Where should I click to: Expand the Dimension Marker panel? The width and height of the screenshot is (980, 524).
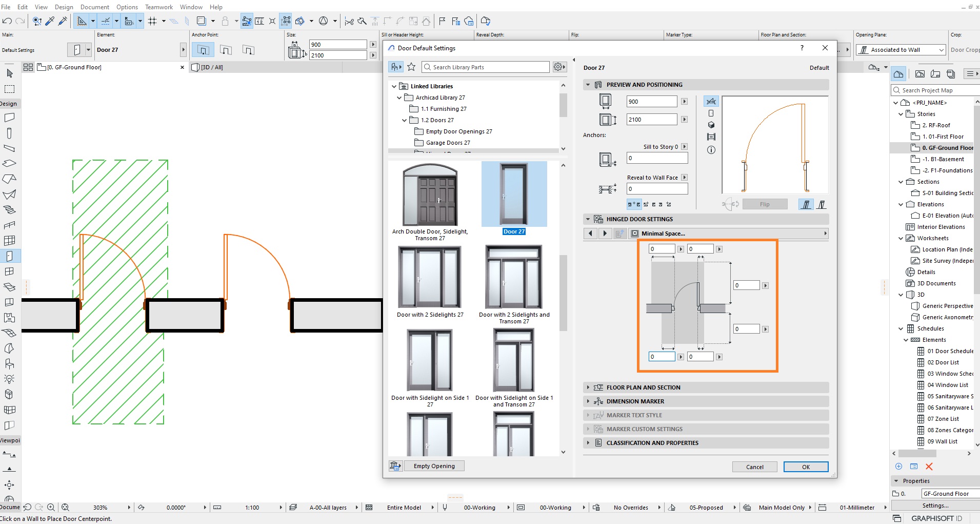(x=588, y=401)
